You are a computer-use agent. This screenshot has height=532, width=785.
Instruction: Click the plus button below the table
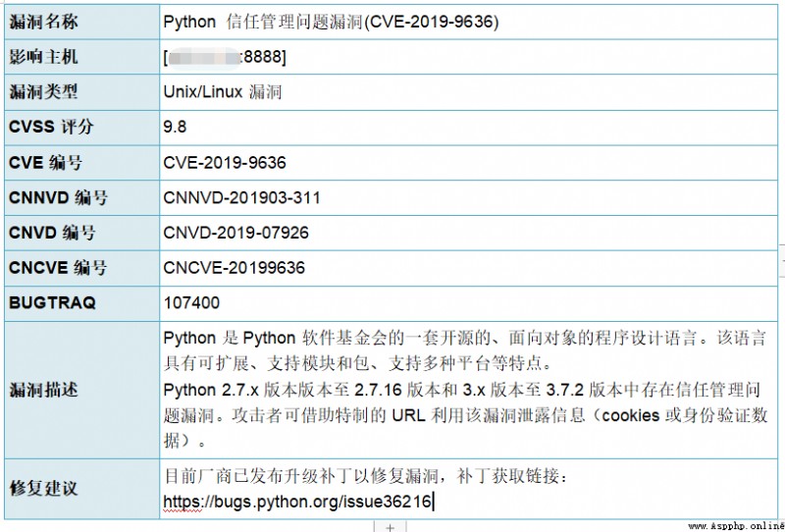pyautogui.click(x=391, y=527)
